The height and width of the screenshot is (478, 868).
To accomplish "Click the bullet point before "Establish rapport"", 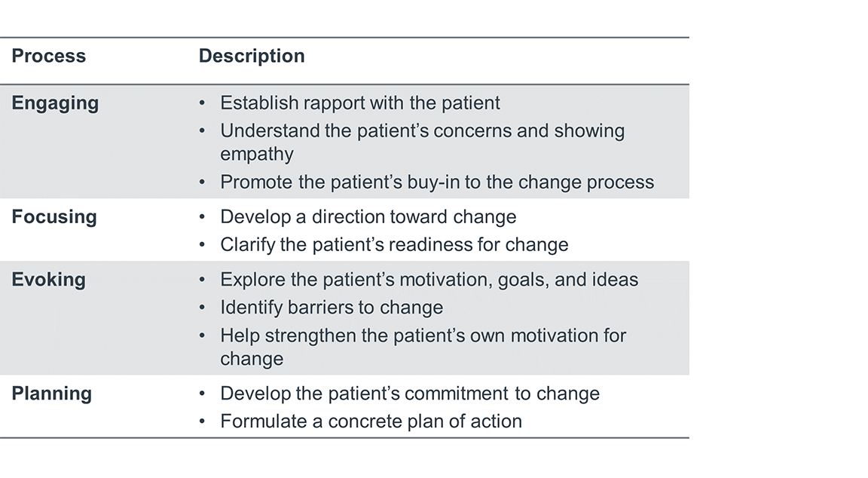I will pyautogui.click(x=202, y=103).
